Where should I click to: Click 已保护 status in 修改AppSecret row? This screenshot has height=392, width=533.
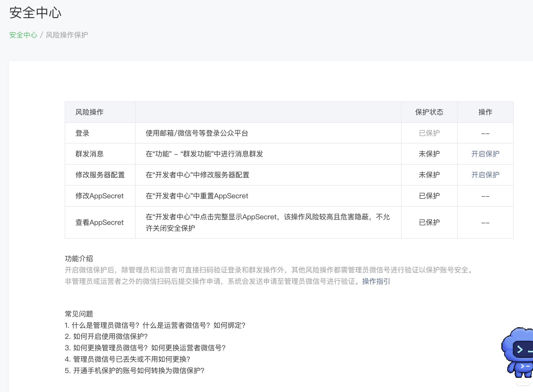(x=429, y=196)
